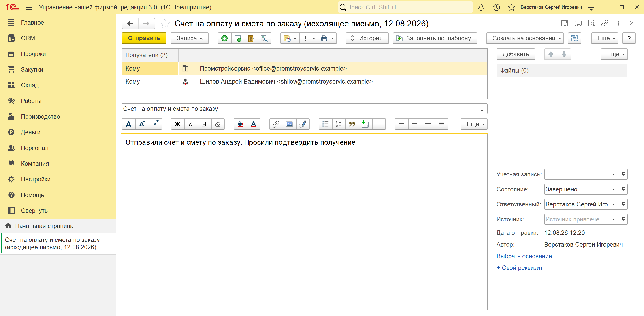Open the Ответственный dropdown list
This screenshot has height=316, width=644.
pos(613,204)
